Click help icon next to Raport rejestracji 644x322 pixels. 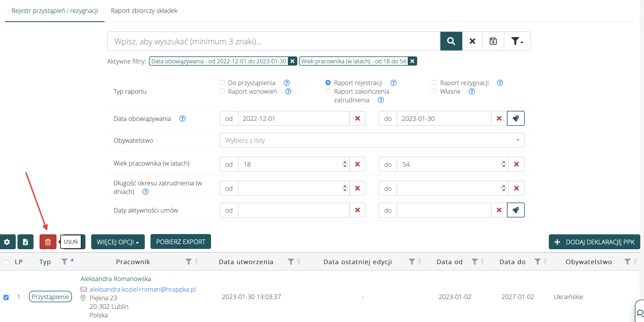point(393,83)
